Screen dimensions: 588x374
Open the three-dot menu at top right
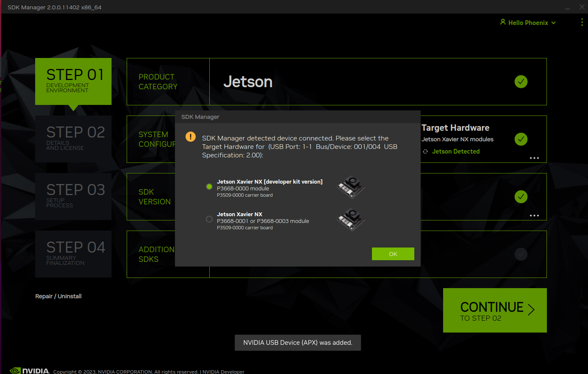582,22
